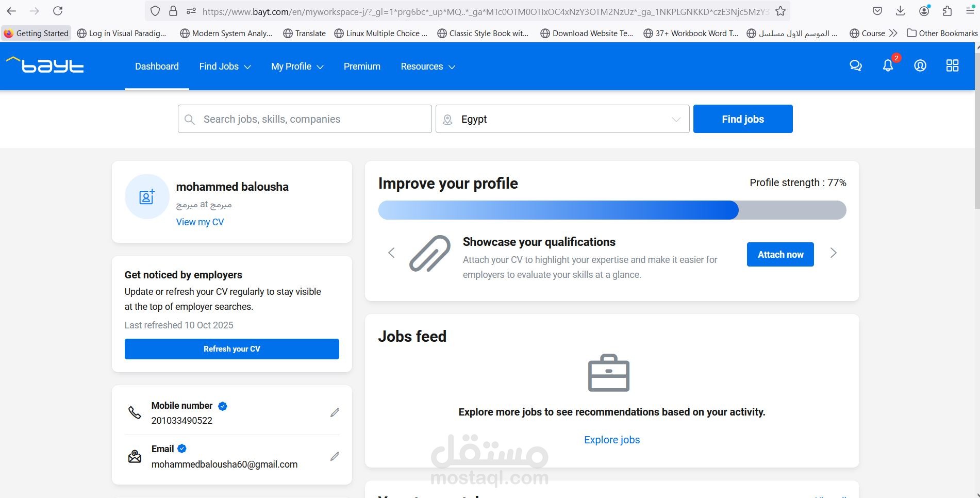
Task: Expand the Resources menu
Action: click(428, 67)
